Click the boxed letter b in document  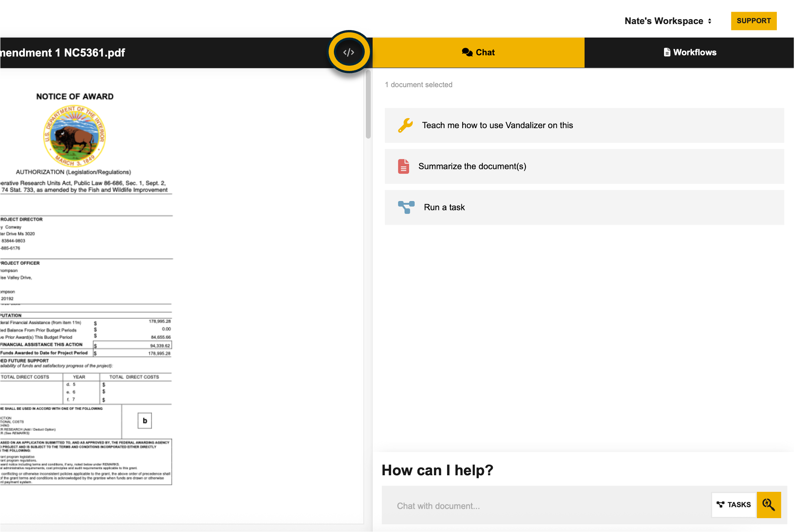tap(145, 421)
